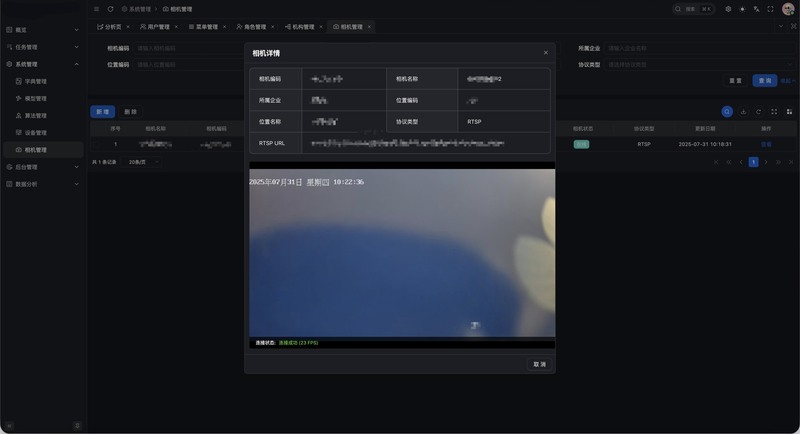Click the blue 查询 button
The image size is (800, 434).
click(765, 81)
